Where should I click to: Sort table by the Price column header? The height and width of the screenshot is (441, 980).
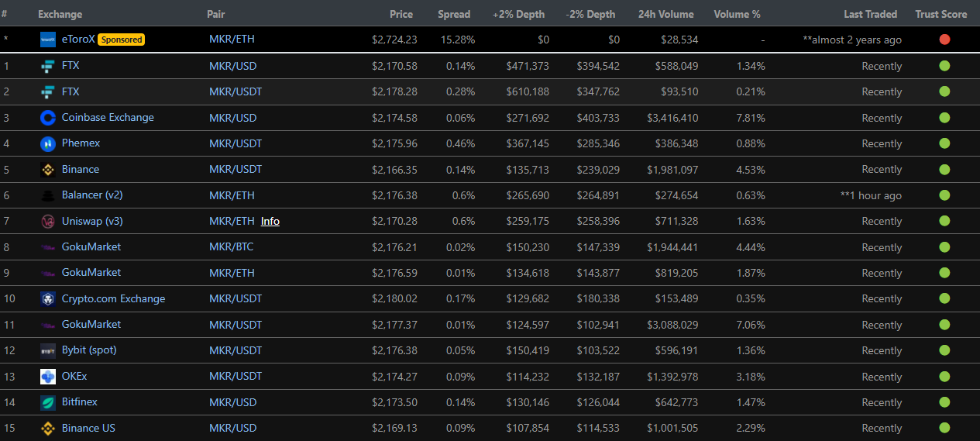pyautogui.click(x=401, y=14)
